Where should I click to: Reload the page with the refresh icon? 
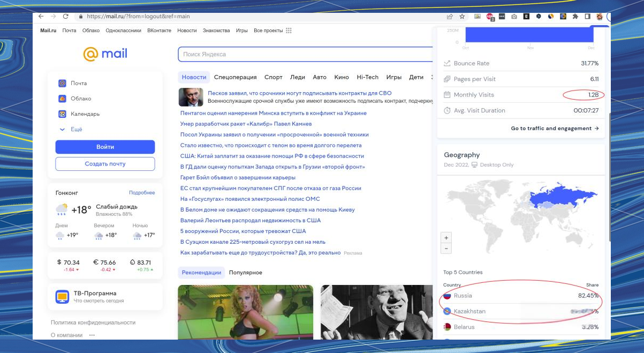click(65, 17)
